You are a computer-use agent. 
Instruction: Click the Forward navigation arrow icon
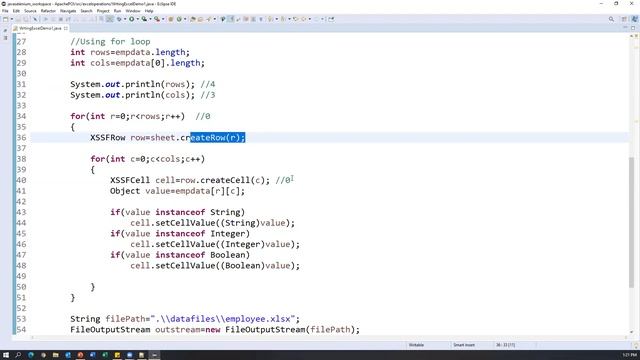(x=316, y=19)
